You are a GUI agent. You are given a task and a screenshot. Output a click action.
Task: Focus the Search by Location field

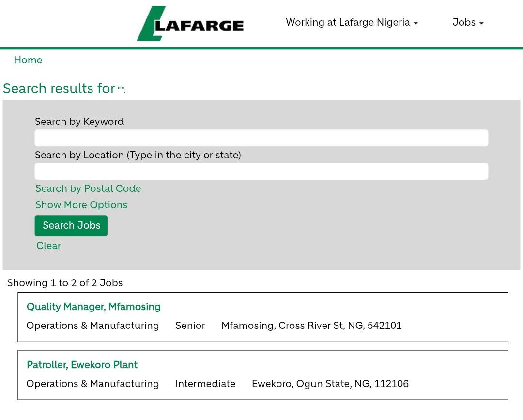[x=261, y=171]
